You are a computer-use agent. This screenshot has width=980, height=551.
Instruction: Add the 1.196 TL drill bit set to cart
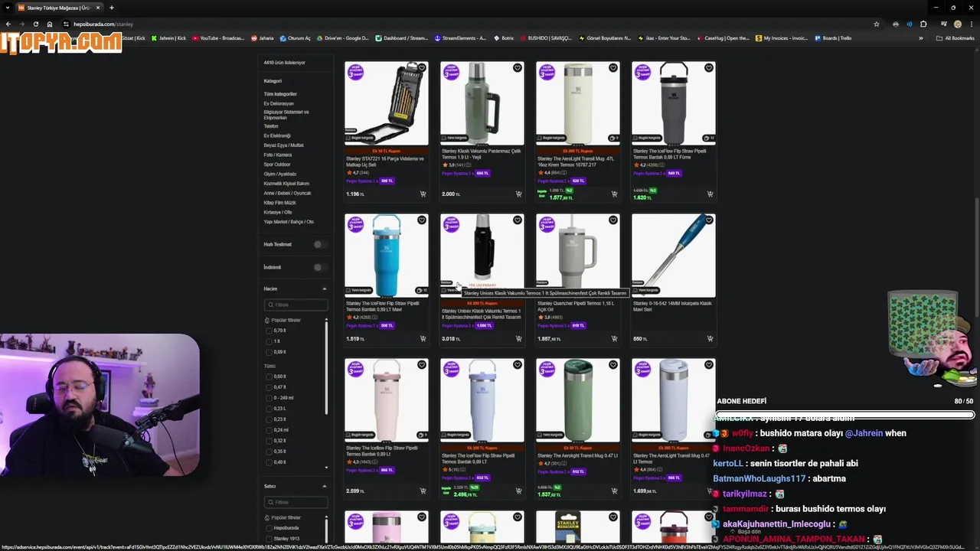(x=423, y=194)
